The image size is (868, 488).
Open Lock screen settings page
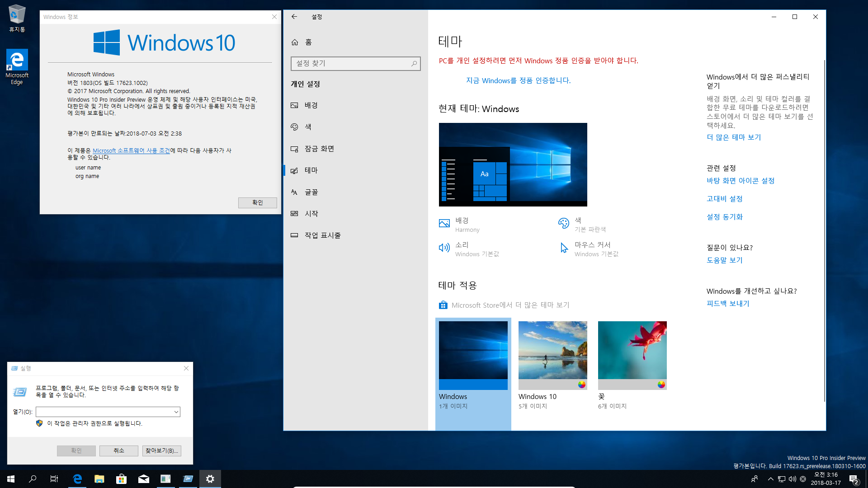click(x=355, y=149)
